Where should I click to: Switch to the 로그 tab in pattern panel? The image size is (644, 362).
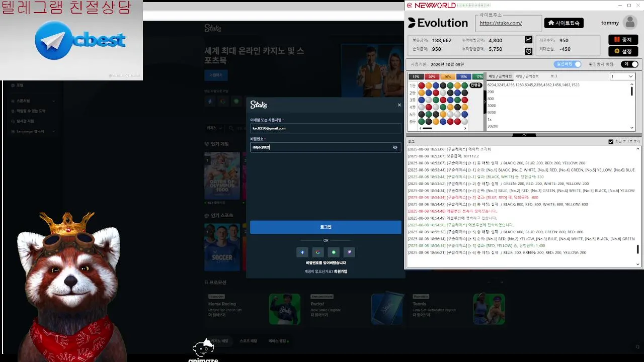point(554,76)
